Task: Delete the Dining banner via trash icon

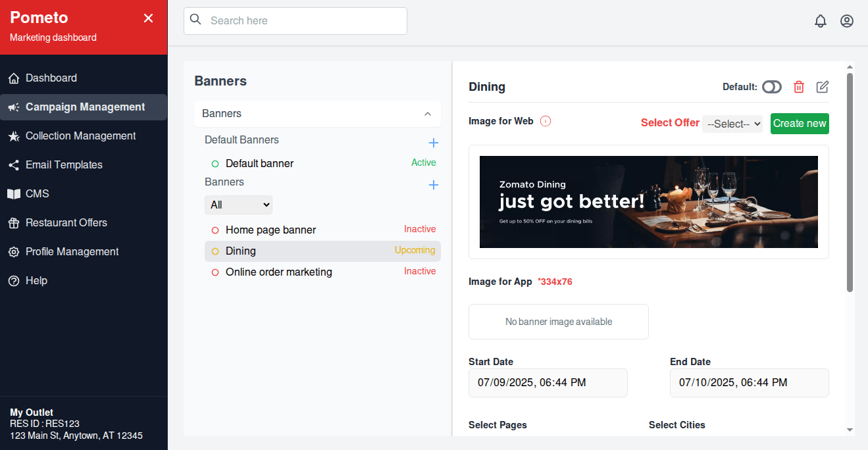Action: click(x=798, y=86)
